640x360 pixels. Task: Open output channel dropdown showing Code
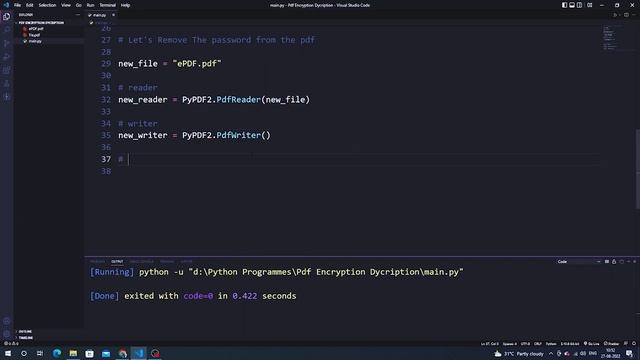click(x=578, y=262)
